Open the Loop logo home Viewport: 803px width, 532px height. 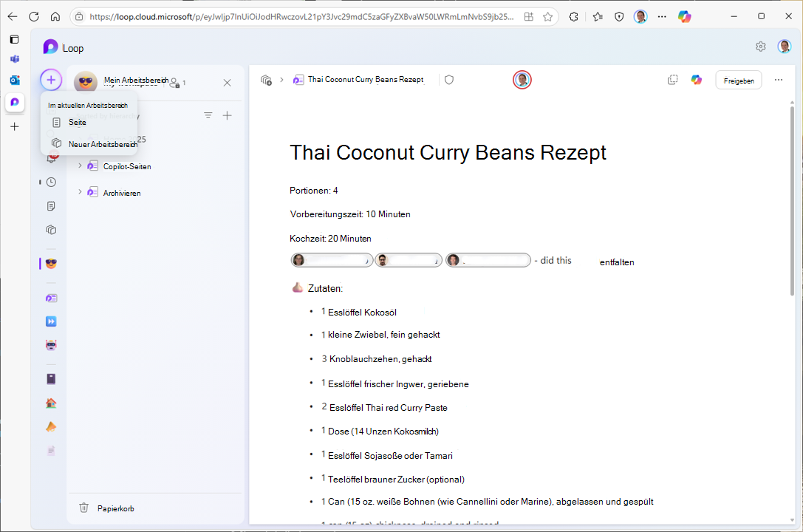pyautogui.click(x=51, y=47)
